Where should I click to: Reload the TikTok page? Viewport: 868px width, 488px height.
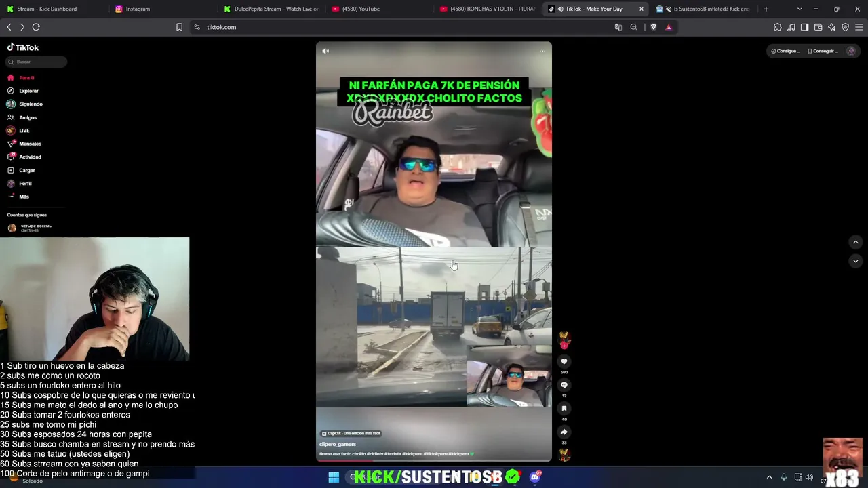point(36,27)
